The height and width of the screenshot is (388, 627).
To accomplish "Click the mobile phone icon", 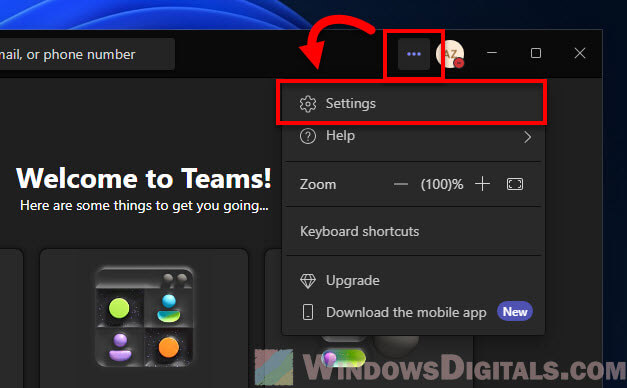I will pyautogui.click(x=308, y=312).
